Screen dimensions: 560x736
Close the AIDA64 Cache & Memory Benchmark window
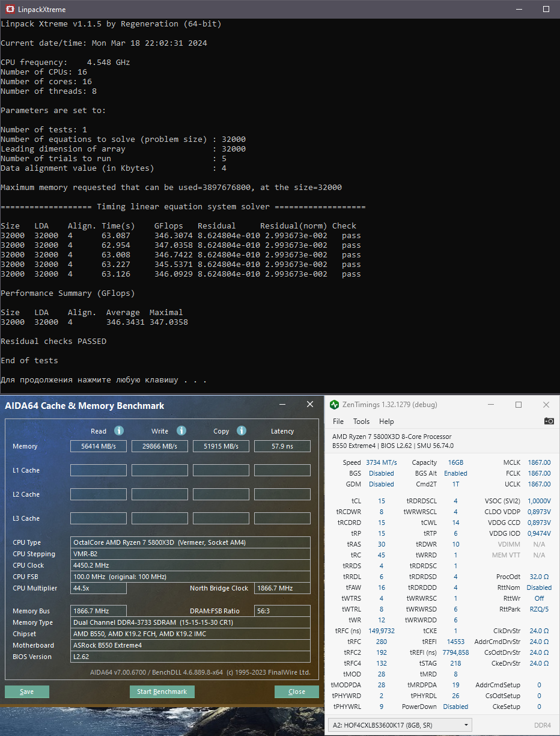click(x=310, y=405)
